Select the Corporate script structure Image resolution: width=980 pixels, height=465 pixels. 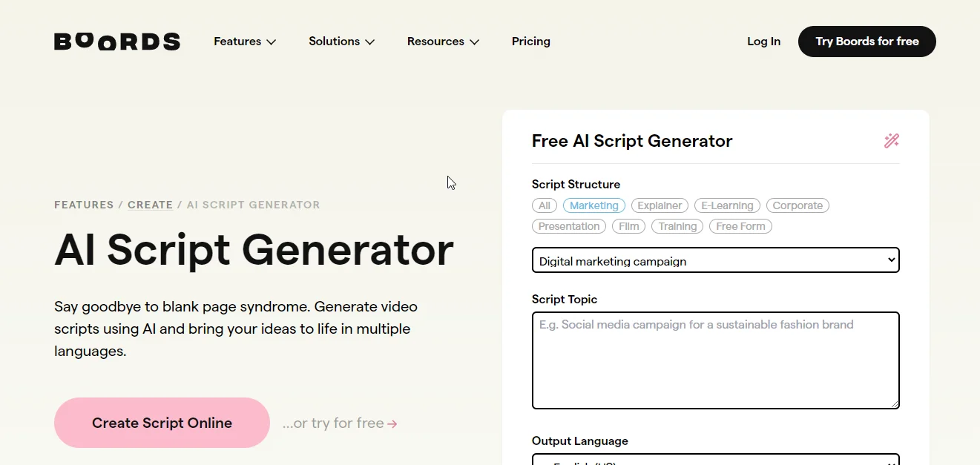coord(798,205)
